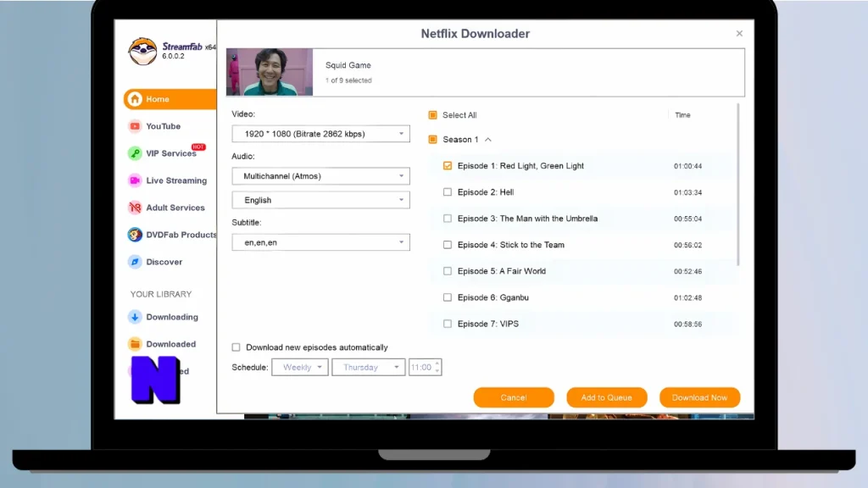Click the Live Streaming camera icon
This screenshot has height=488, width=868.
[135, 180]
